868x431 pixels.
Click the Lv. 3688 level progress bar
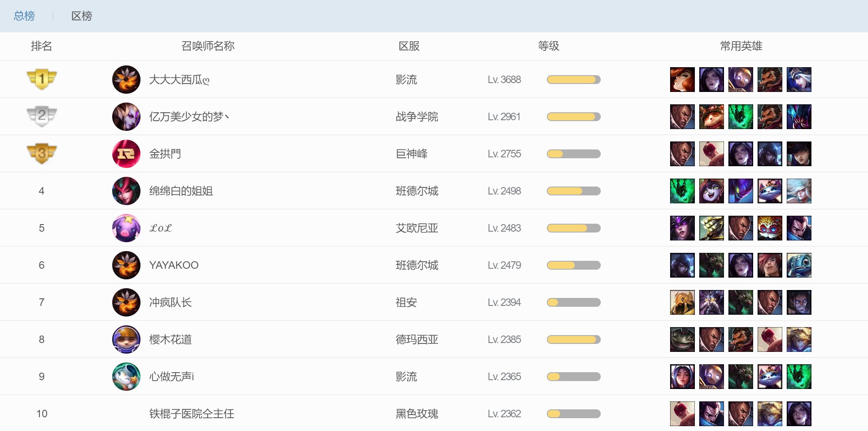573,80
